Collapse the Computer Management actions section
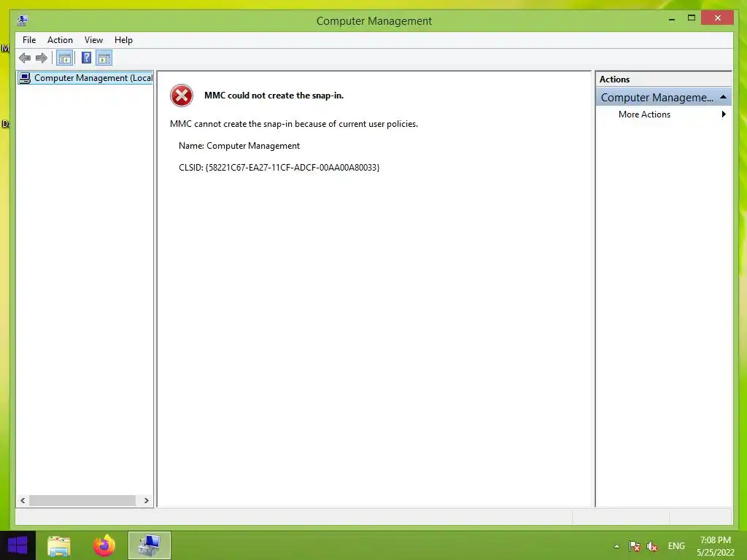Image resolution: width=747 pixels, height=560 pixels. (x=723, y=97)
